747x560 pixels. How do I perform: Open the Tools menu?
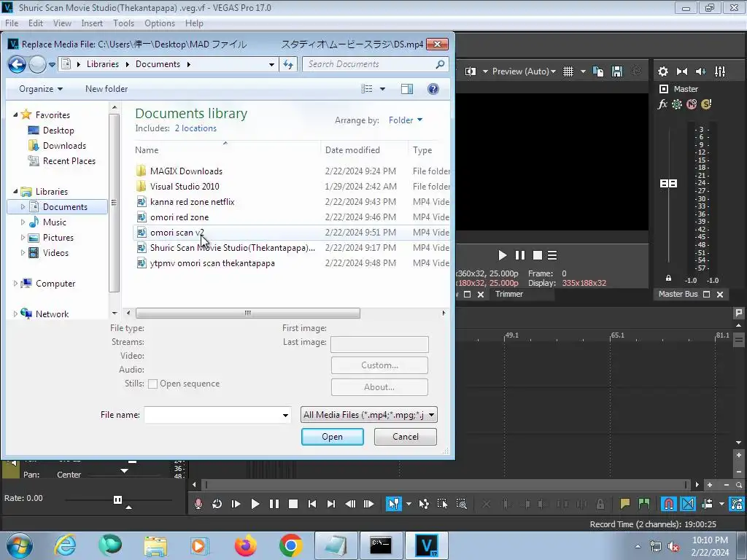pos(123,23)
